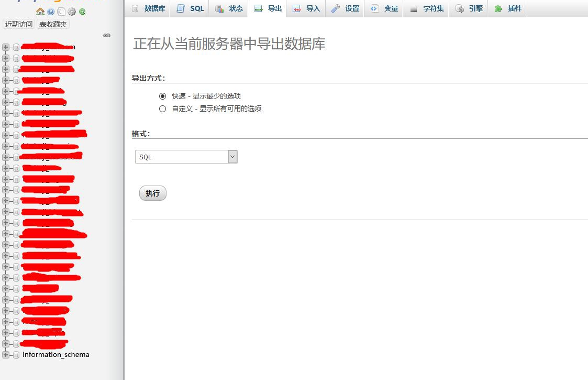The image size is (588, 380).
Task: Click the 近期访问 recent tables button
Action: click(19, 24)
